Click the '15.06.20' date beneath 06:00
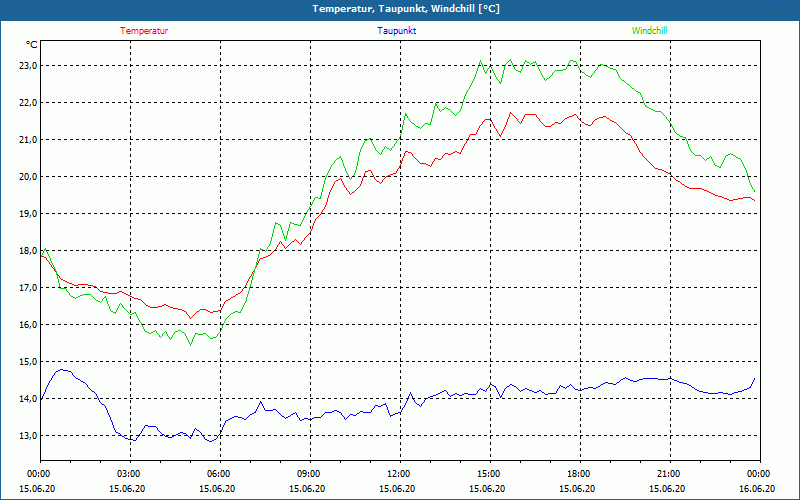The height and width of the screenshot is (500, 800). [217, 489]
